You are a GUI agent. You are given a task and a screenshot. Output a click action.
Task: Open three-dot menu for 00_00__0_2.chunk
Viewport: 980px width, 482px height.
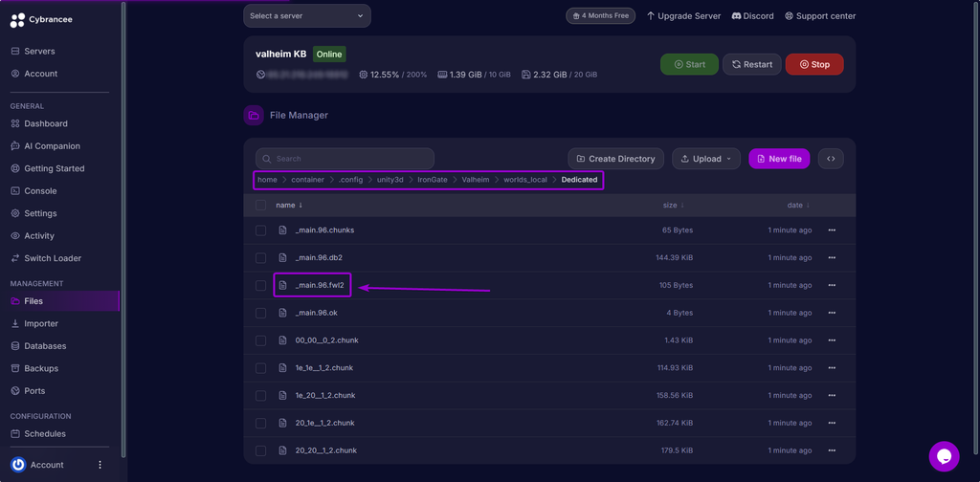pyautogui.click(x=832, y=340)
